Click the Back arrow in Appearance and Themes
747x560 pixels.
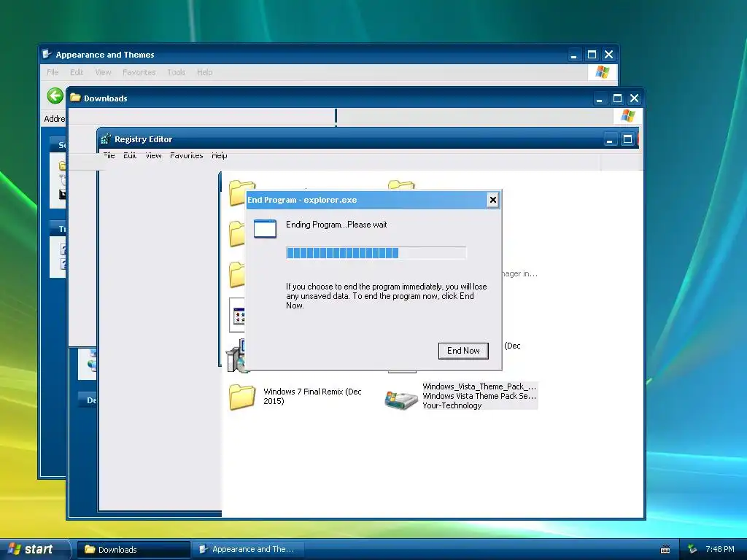tap(55, 96)
